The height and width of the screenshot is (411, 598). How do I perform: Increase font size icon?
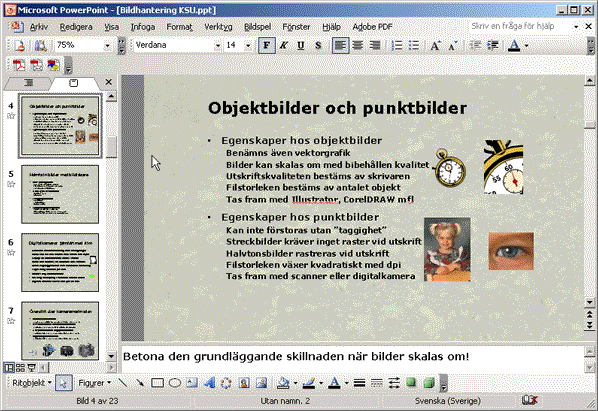click(435, 46)
